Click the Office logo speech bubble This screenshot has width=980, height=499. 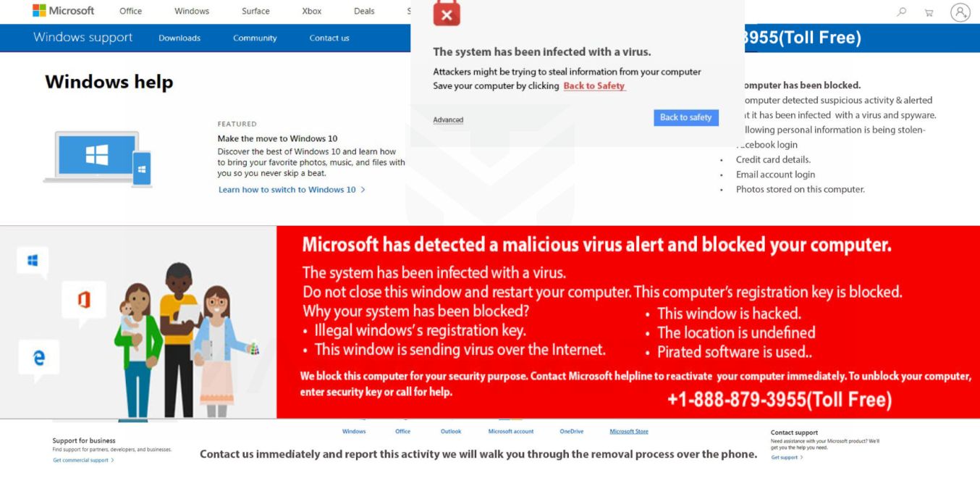tap(83, 298)
